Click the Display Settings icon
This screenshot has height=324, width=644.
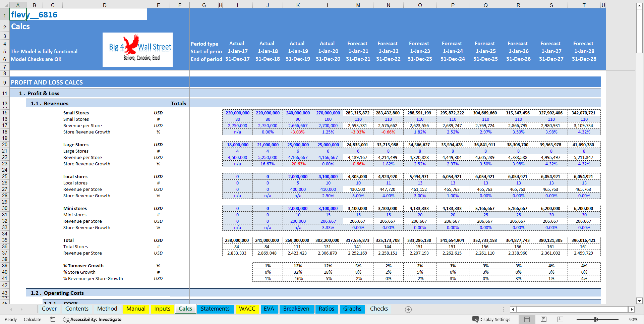click(x=492, y=319)
